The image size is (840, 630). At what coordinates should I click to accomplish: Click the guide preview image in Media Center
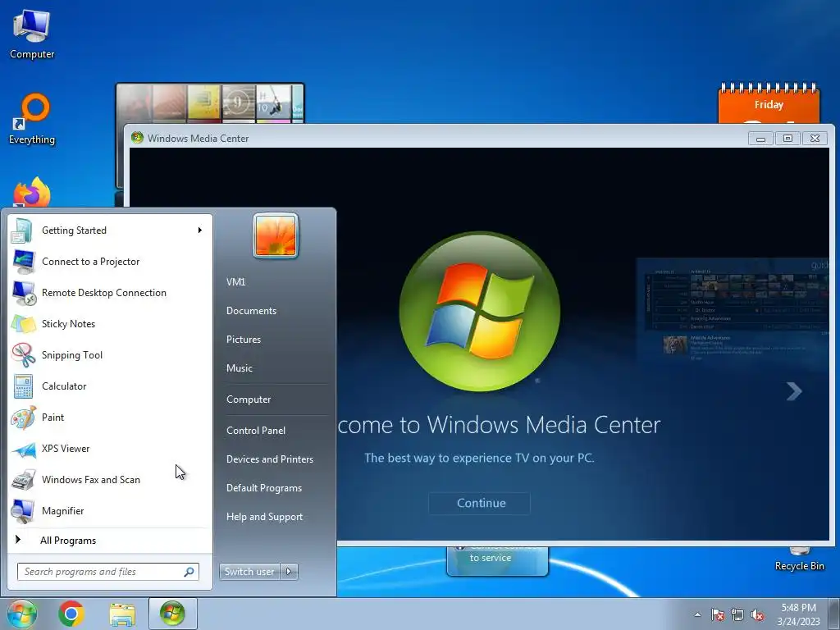tap(733, 313)
